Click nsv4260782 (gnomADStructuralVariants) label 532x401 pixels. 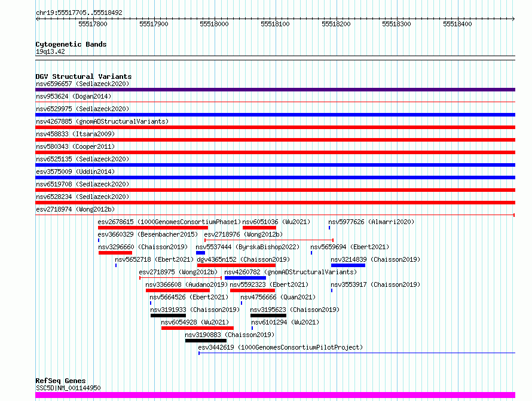[291, 272]
